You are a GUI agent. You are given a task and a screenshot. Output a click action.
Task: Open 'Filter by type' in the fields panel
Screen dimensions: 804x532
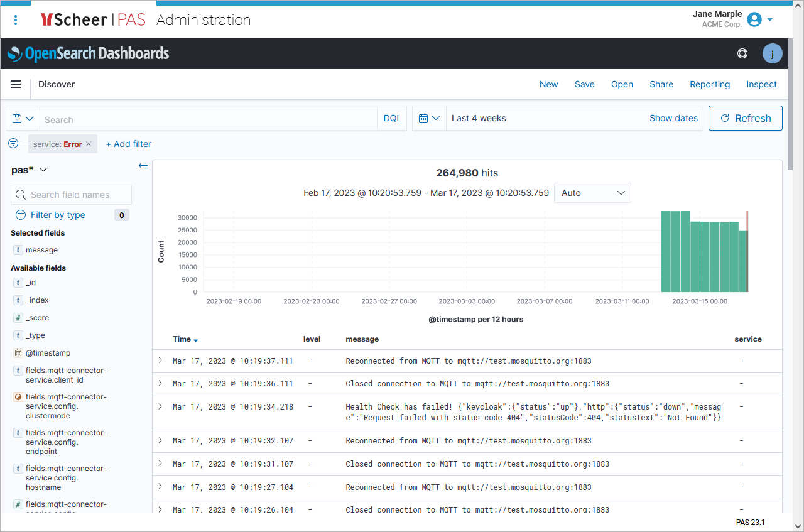coord(57,214)
